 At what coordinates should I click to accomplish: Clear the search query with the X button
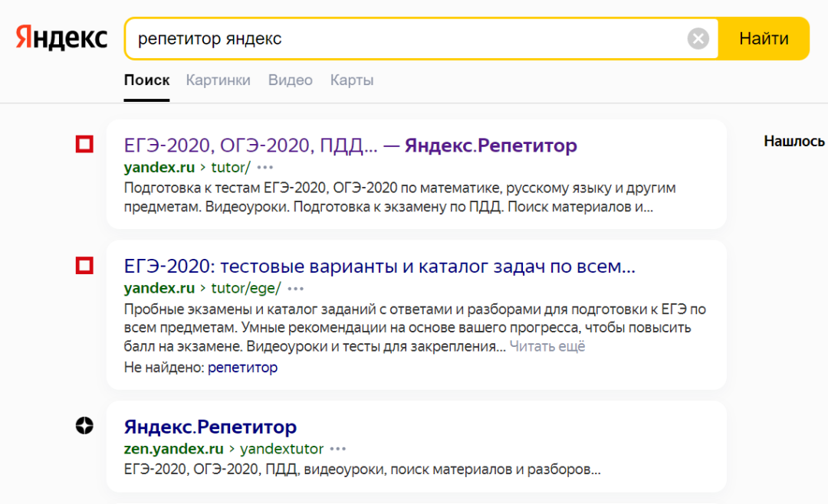pyautogui.click(x=698, y=38)
